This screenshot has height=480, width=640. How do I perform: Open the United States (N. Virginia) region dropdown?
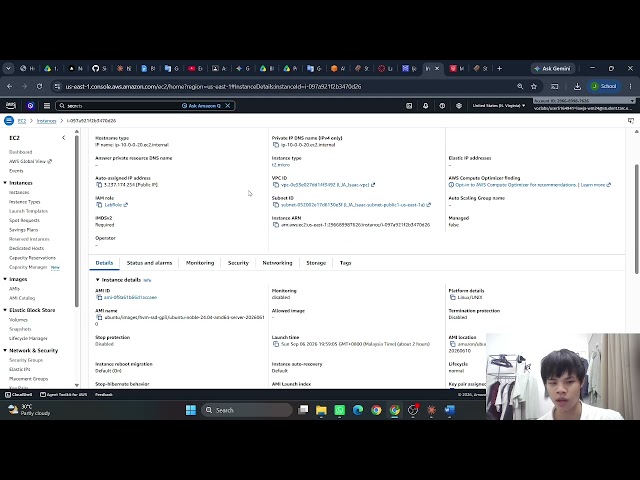click(499, 106)
